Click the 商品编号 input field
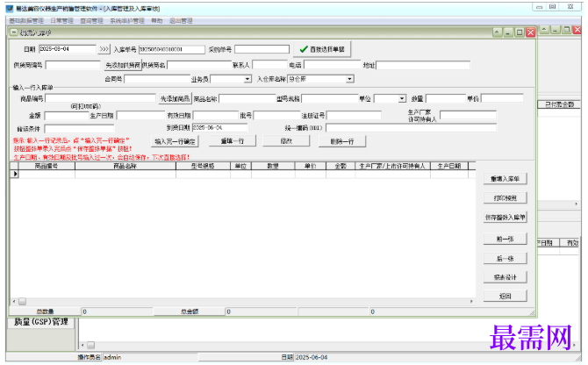 [x=101, y=98]
